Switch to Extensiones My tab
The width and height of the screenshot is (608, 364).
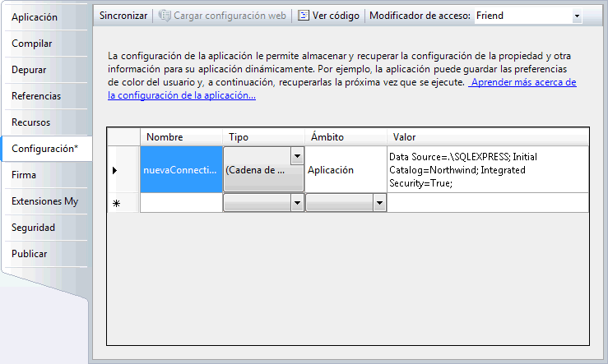tap(45, 201)
